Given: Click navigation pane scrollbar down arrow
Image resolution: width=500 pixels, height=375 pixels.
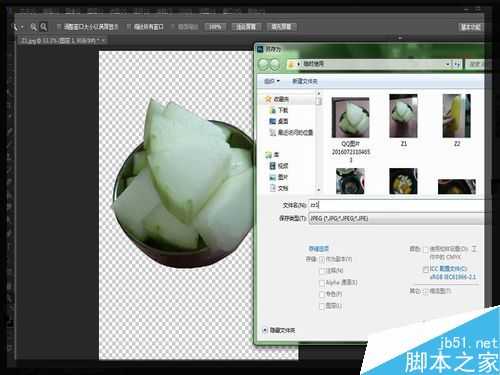Looking at the screenshot, I should point(319,190).
